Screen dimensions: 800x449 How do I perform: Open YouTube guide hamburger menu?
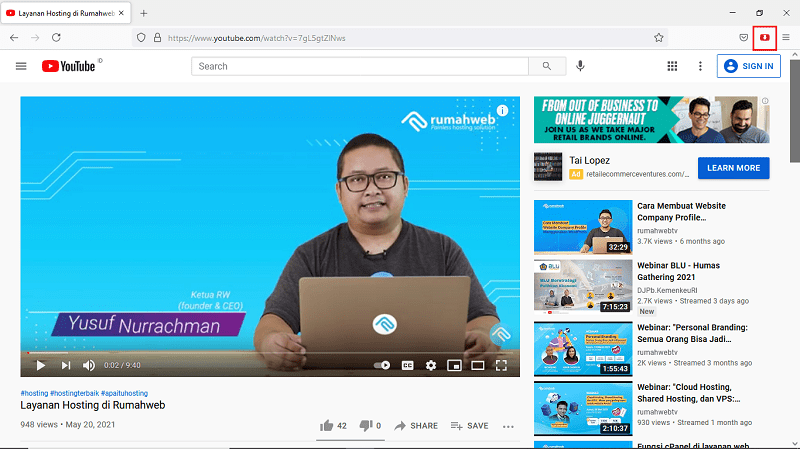pyautogui.click(x=21, y=66)
